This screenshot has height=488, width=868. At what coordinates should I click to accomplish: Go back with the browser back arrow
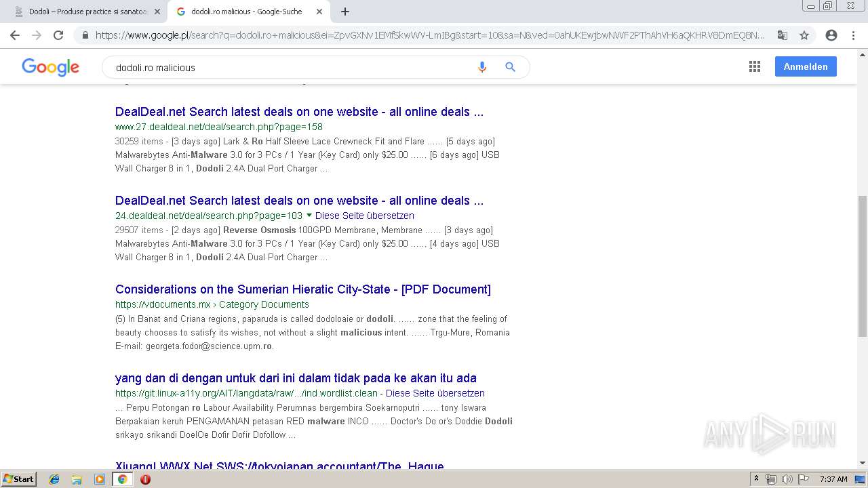coord(15,35)
